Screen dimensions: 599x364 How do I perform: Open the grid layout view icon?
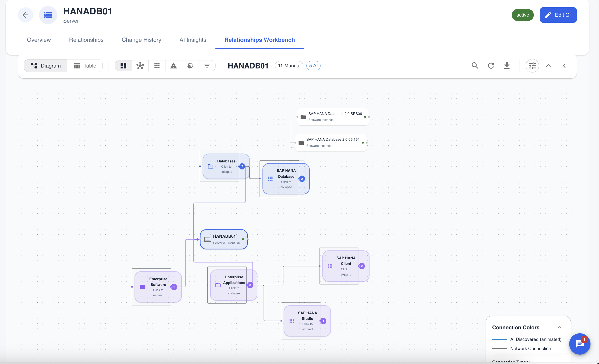coord(157,66)
